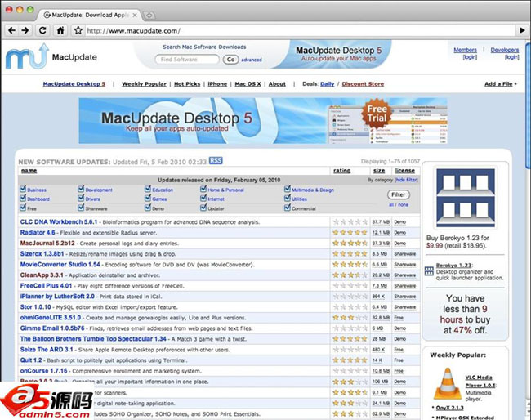Open the Discount Store link

pos(363,84)
